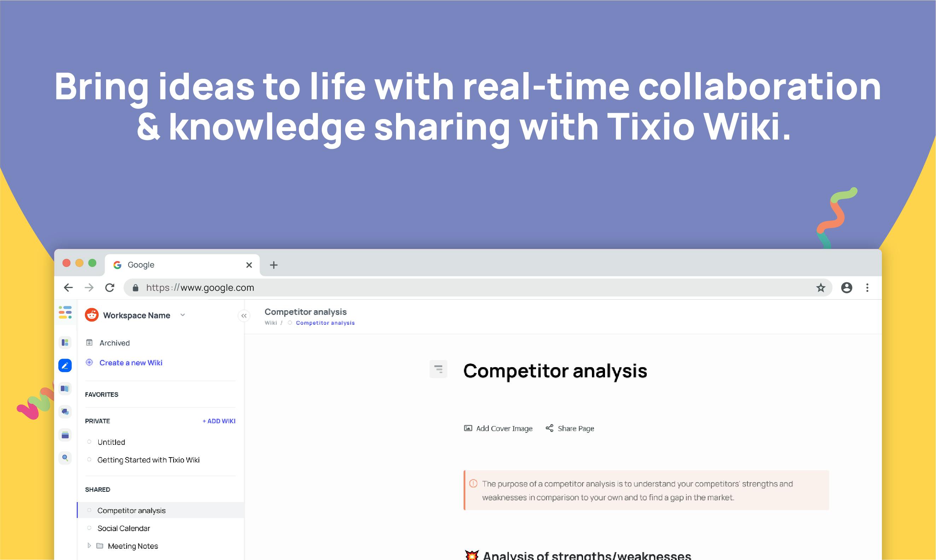Viewport: 936px width, 560px height.
Task: Click the Analysis of strengths/weaknesses heading
Action: (587, 555)
